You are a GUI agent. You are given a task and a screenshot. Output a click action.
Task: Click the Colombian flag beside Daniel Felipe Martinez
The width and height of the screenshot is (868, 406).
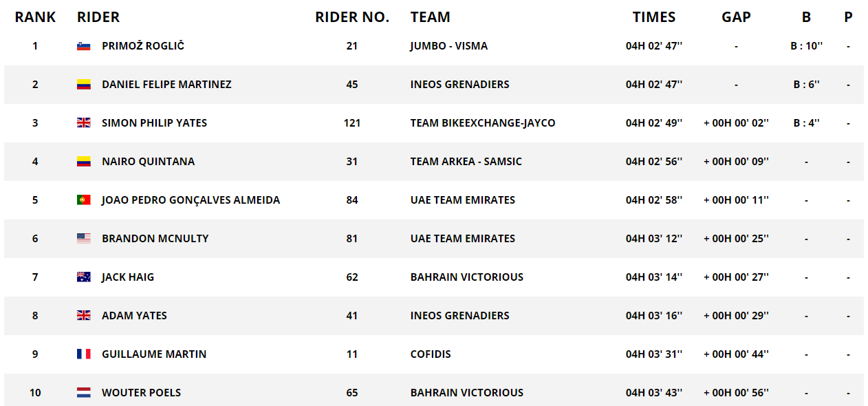(x=83, y=85)
